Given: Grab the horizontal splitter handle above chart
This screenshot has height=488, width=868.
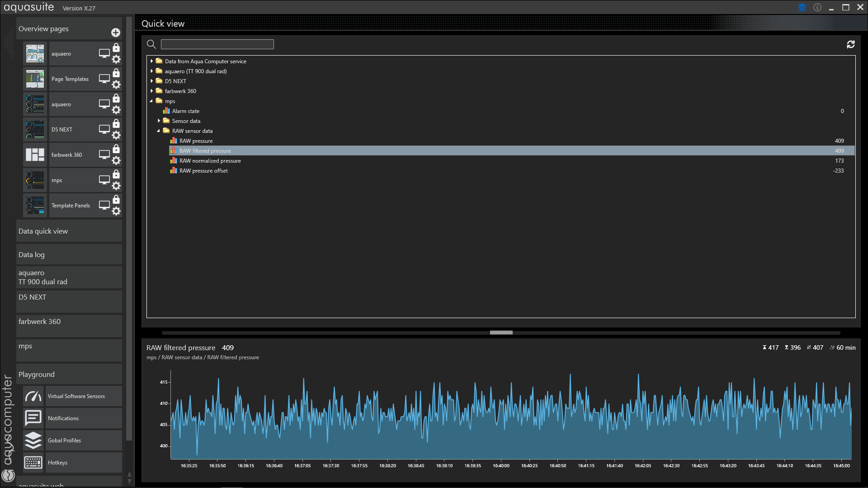Looking at the screenshot, I should point(501,333).
